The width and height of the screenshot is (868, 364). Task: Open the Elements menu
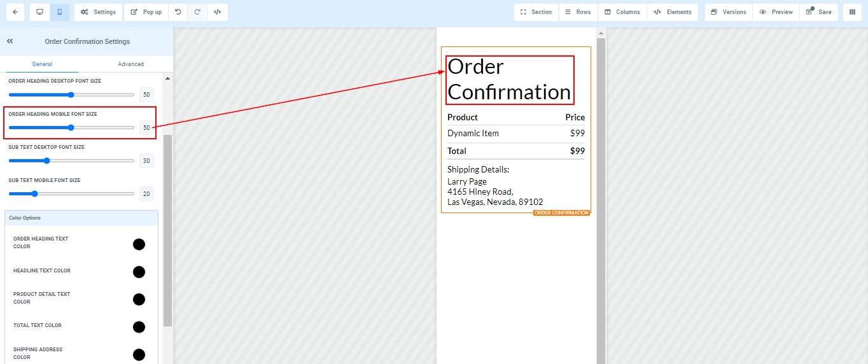click(x=673, y=12)
